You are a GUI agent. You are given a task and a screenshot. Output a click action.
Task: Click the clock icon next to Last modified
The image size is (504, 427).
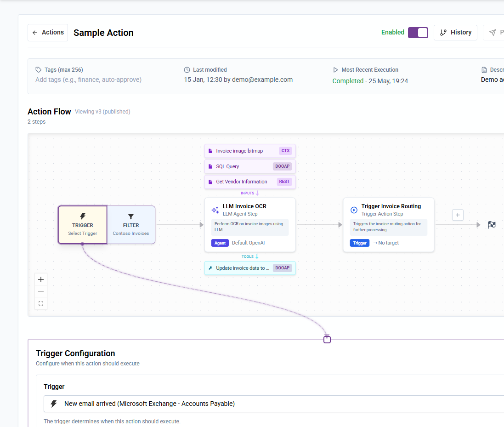click(x=187, y=70)
